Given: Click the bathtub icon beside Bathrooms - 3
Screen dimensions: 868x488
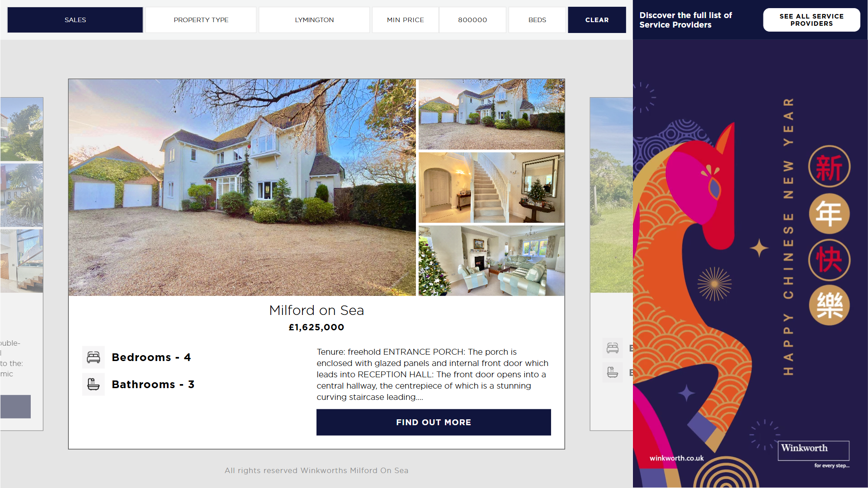Looking at the screenshot, I should (94, 385).
